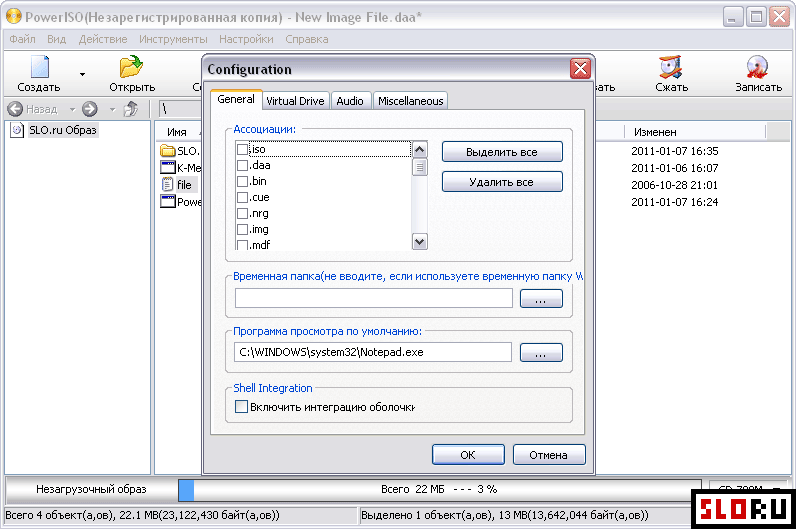Check the .mdf association checkbox
The width and height of the screenshot is (796, 529).
(243, 245)
